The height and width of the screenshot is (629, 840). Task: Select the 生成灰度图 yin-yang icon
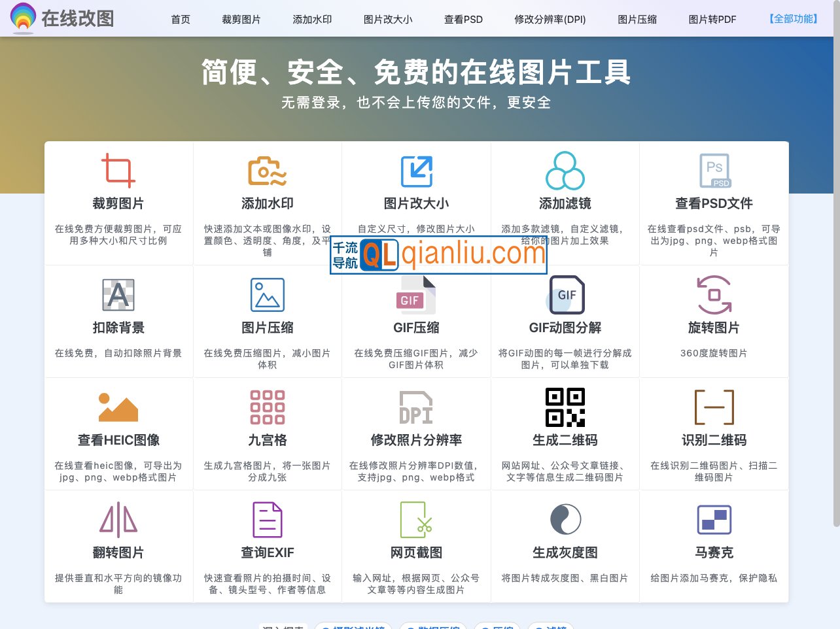click(565, 518)
